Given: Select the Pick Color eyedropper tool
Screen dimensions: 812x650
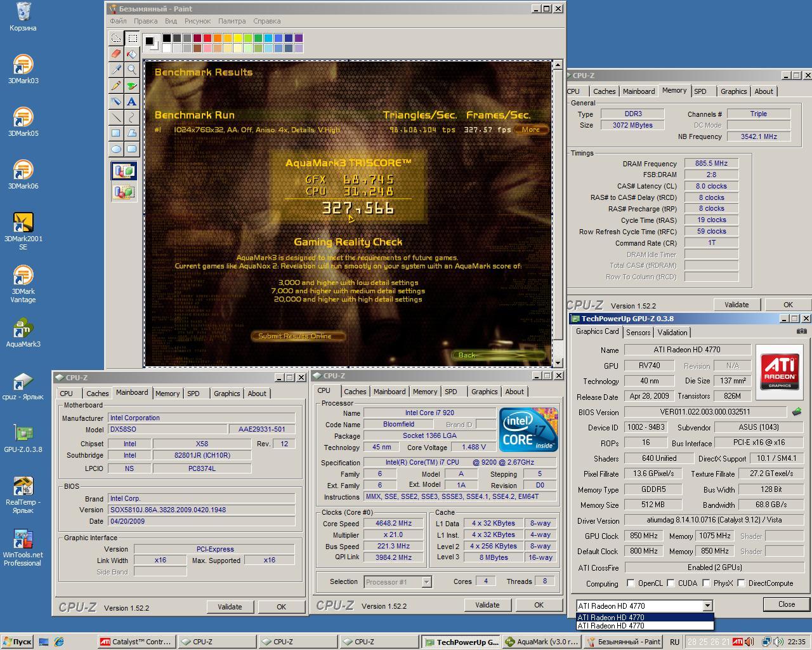Looking at the screenshot, I should coord(116,70).
